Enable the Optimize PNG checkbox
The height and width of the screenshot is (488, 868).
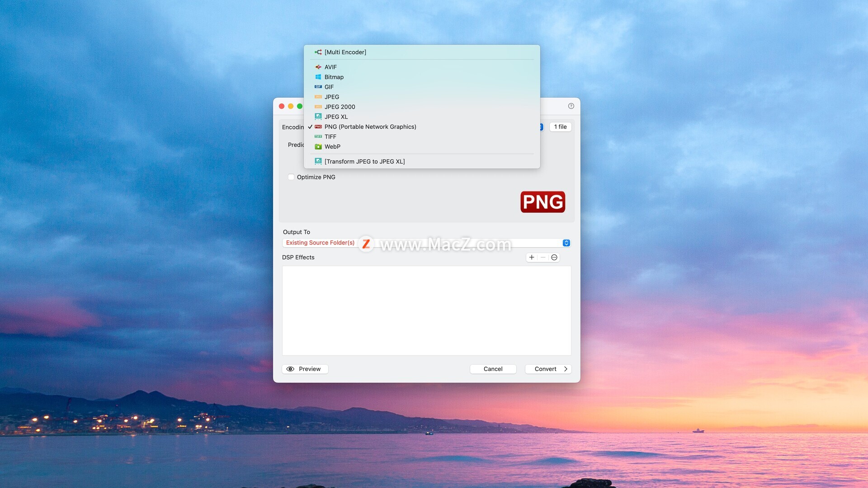[291, 177]
